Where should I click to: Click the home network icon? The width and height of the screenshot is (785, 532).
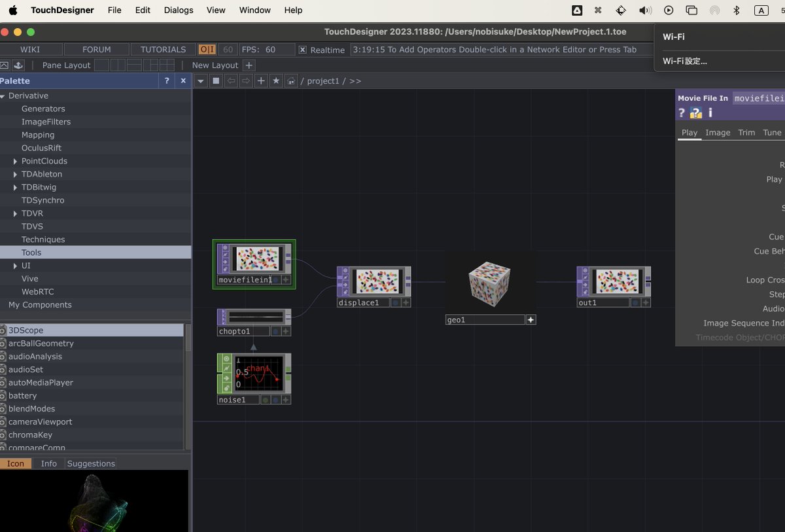pyautogui.click(x=291, y=80)
